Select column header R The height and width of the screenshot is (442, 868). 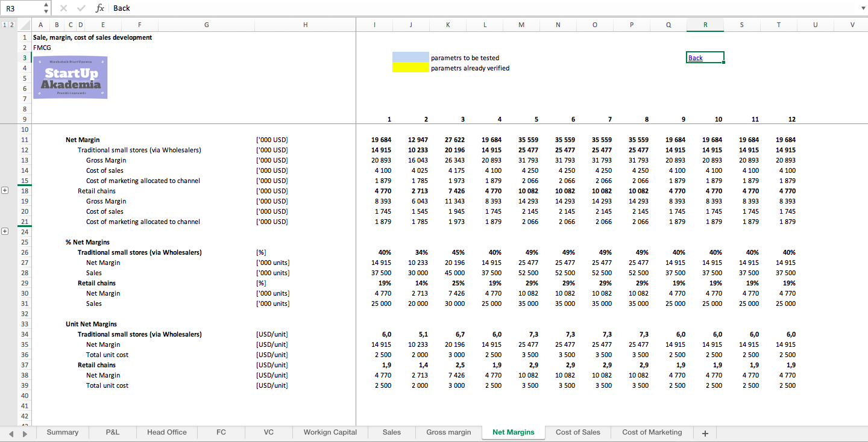tap(705, 25)
